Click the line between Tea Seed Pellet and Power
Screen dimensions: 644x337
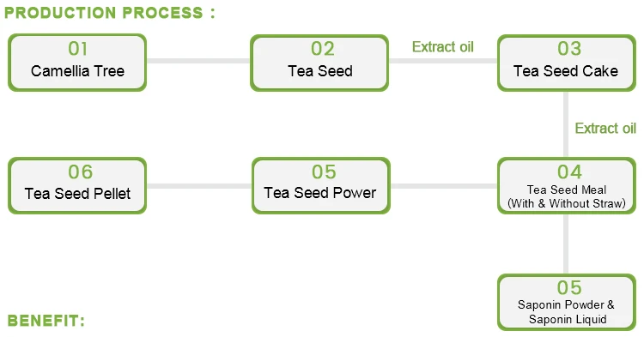click(x=199, y=186)
